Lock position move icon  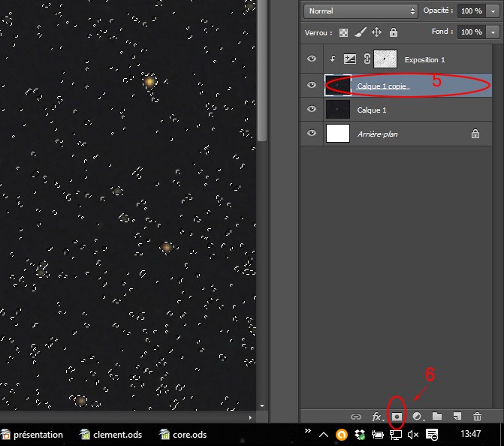tap(377, 32)
